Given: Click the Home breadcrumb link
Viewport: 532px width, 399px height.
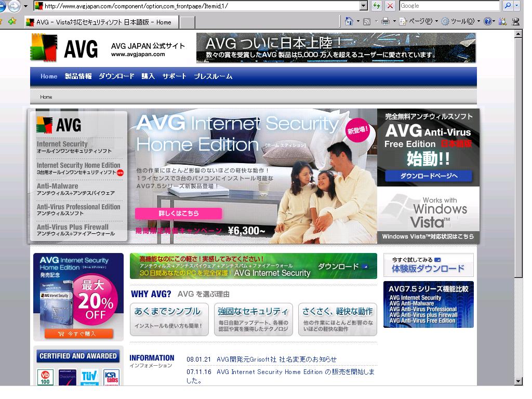Looking at the screenshot, I should click(x=46, y=97).
